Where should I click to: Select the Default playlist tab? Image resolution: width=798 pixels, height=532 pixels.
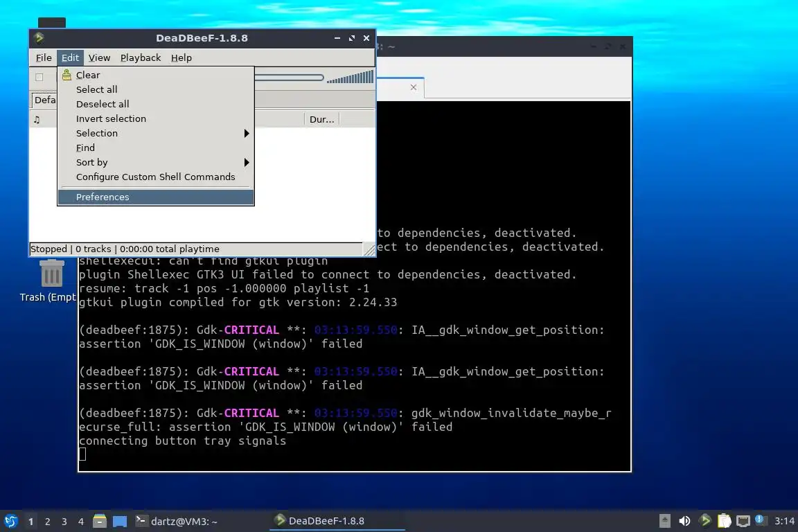point(44,100)
